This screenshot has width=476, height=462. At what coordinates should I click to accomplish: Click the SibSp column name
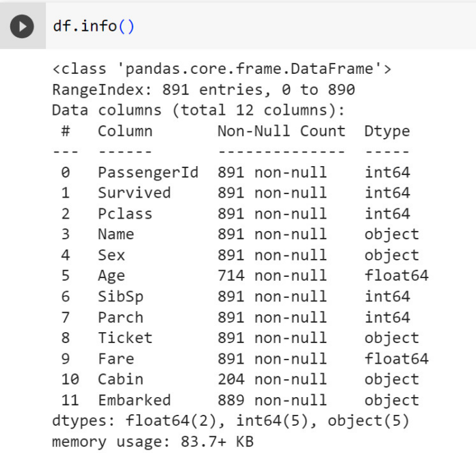[120, 297]
